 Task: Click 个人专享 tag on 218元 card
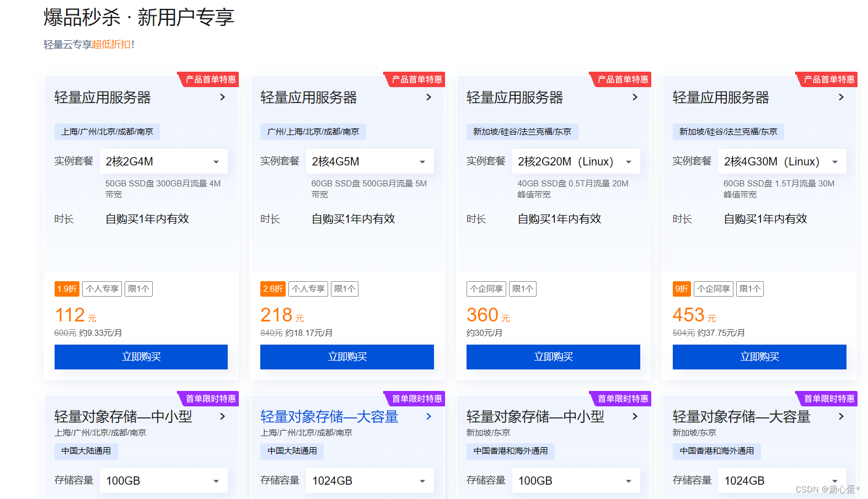308,289
